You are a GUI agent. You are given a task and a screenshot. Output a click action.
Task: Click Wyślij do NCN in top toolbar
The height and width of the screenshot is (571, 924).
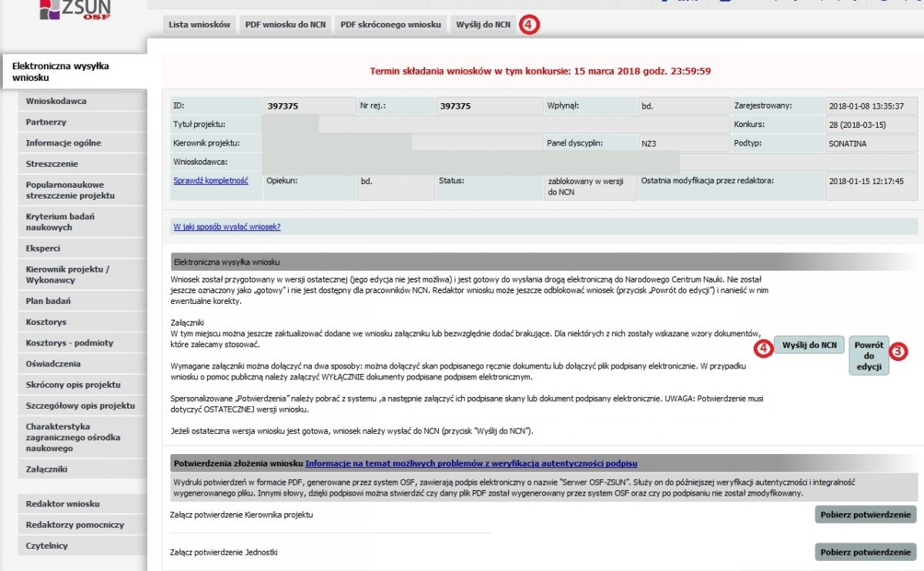(483, 25)
